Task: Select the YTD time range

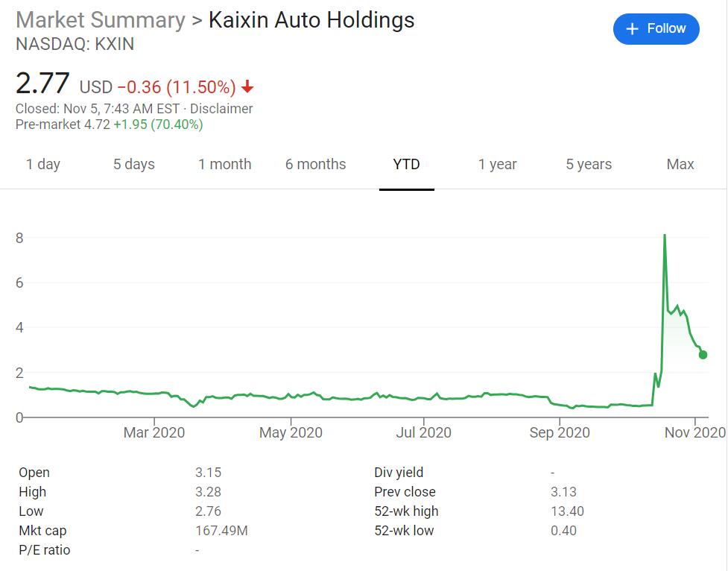Action: (x=407, y=164)
